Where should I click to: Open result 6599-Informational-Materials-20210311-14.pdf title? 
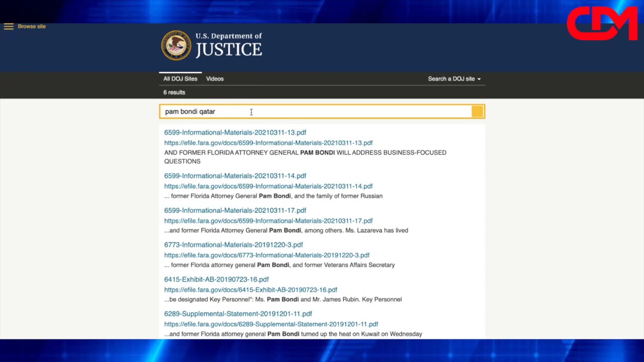(235, 175)
